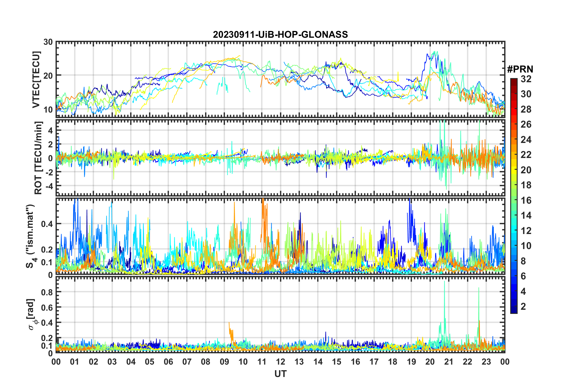The width and height of the screenshot is (561, 392).
Task: Click the plot title 20230911-UiB-HOP-GLONASS
Action: tap(280, 35)
